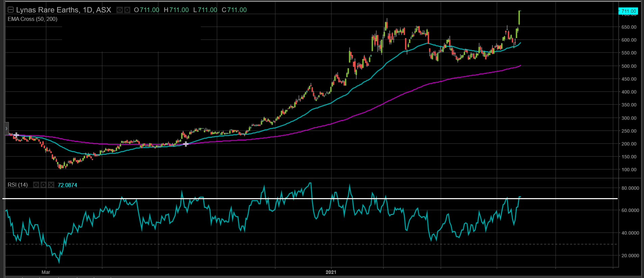Click the 2021 label on time axis
The width and height of the screenshot is (644, 278).
point(331,272)
